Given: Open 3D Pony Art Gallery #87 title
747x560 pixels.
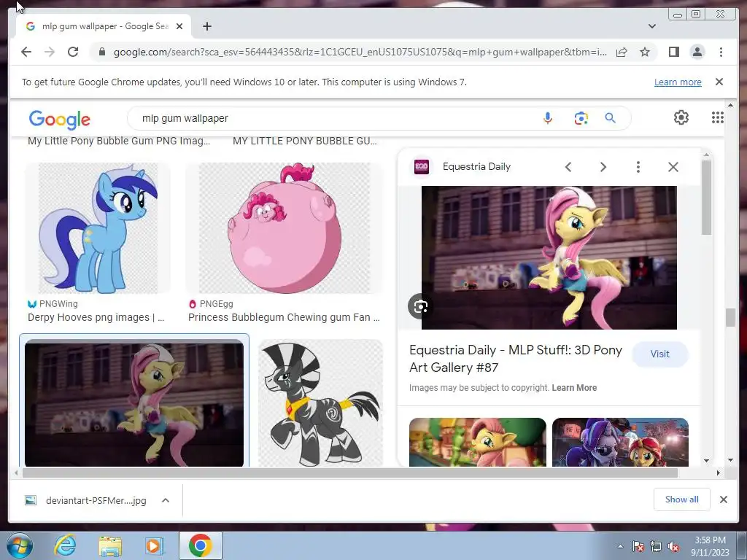Looking at the screenshot, I should click(x=516, y=359).
